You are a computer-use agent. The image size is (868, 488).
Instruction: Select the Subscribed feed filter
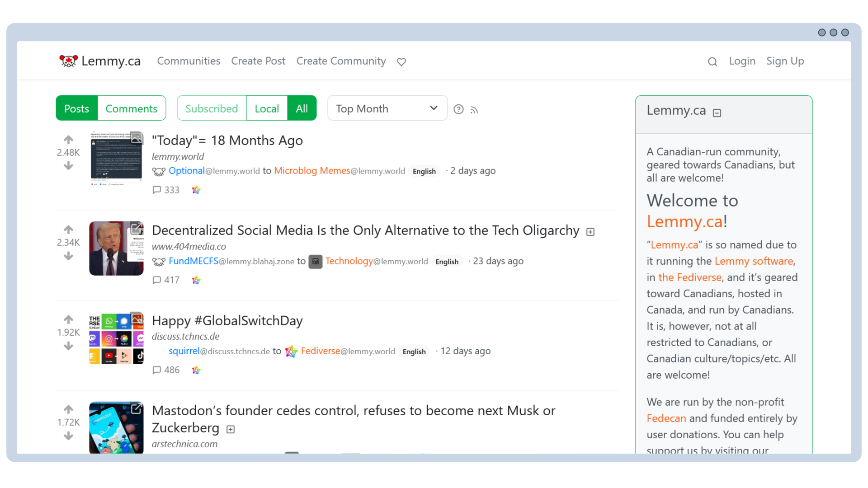pyautogui.click(x=211, y=108)
